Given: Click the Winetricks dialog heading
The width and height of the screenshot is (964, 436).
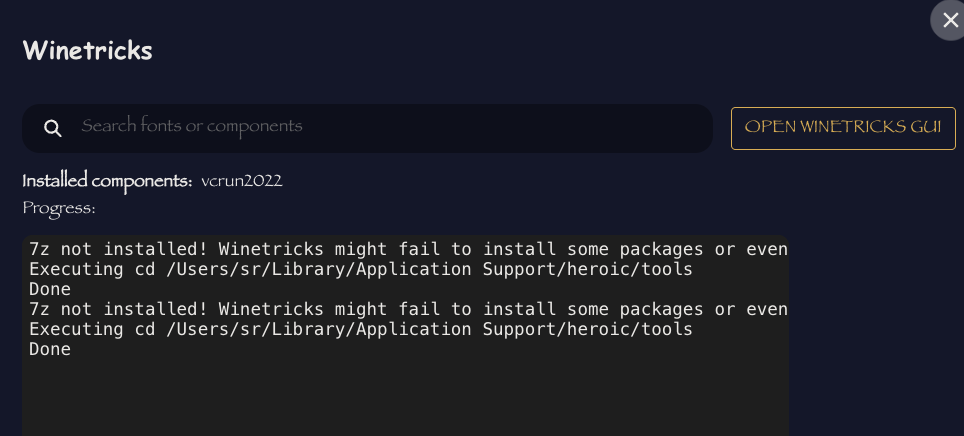Looking at the screenshot, I should 88,51.
